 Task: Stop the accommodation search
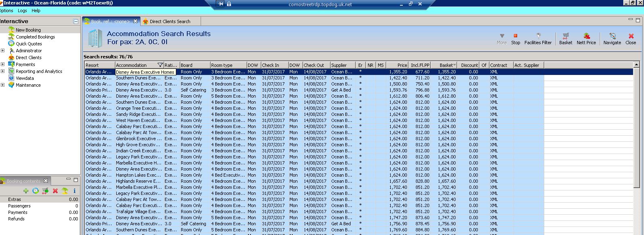point(515,38)
